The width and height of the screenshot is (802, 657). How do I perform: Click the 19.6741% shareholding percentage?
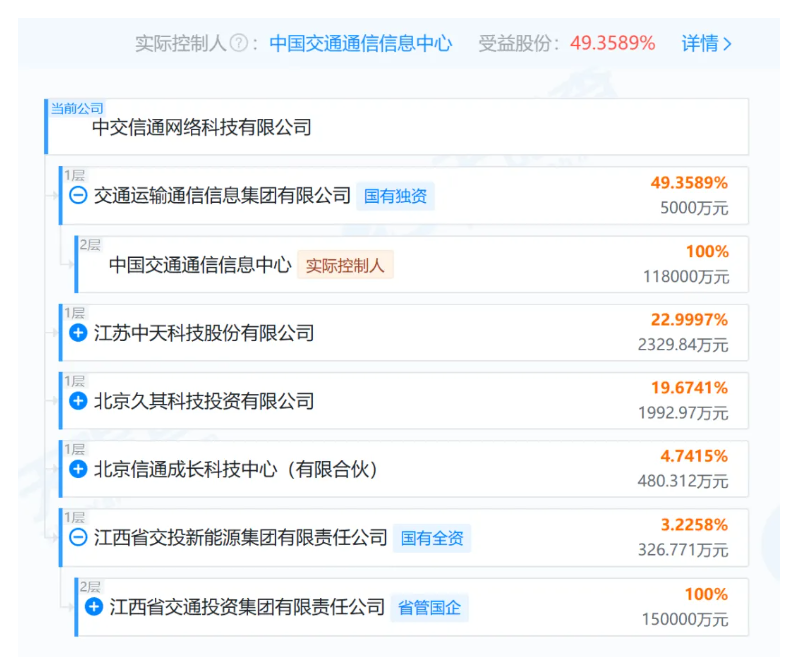click(689, 388)
